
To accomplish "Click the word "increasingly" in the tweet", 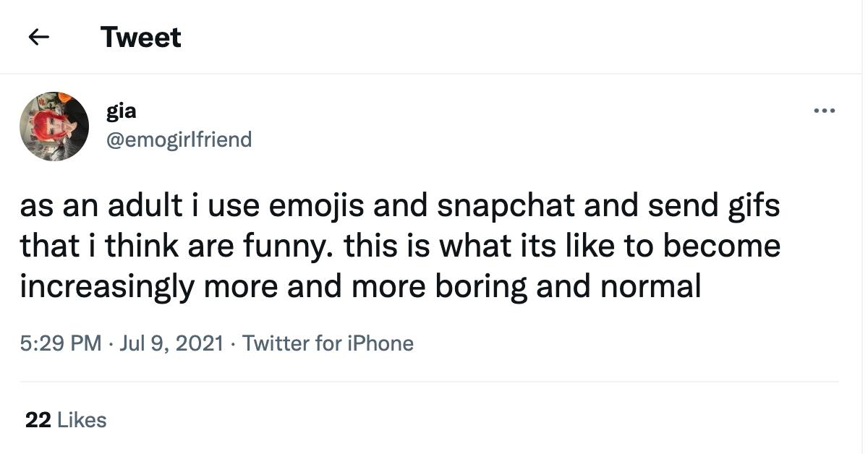I will click(x=106, y=287).
